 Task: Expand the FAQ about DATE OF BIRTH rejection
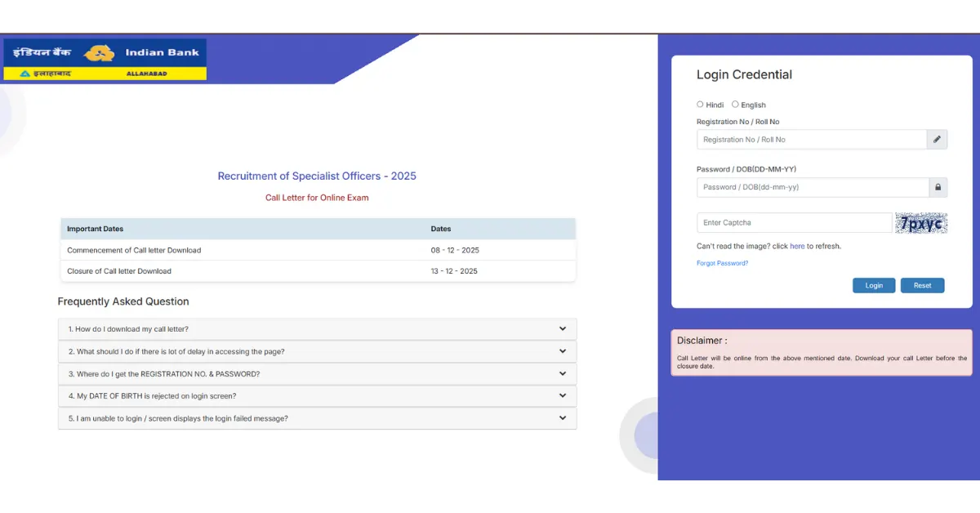317,395
